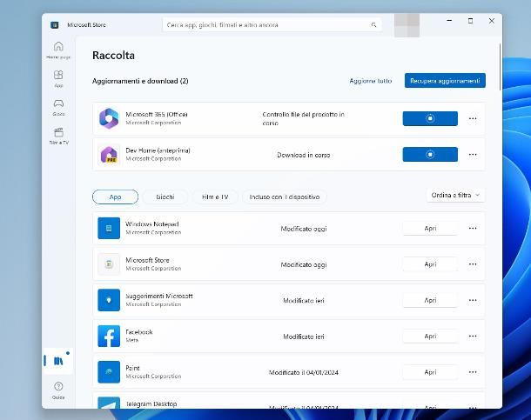Select the Giochi filter tab

(x=165, y=197)
